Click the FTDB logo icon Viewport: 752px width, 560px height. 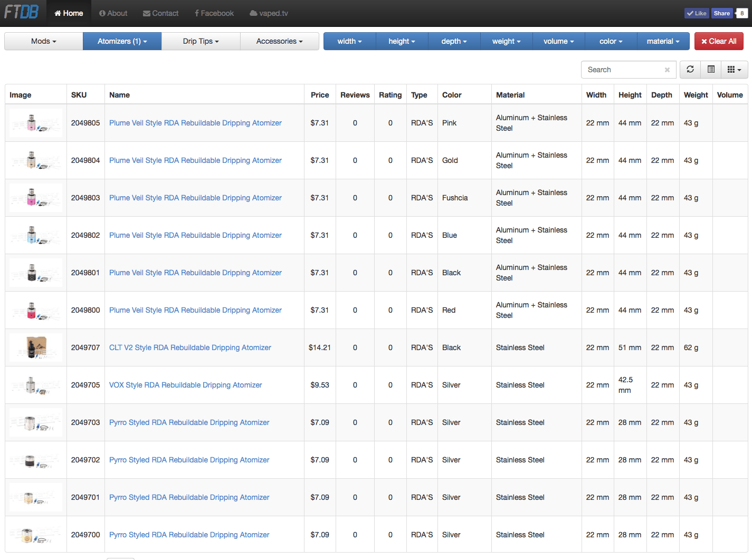click(22, 12)
